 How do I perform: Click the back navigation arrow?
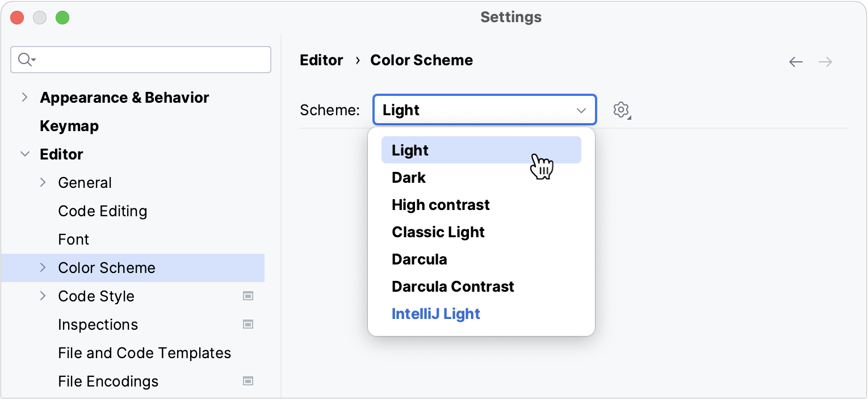(x=796, y=62)
